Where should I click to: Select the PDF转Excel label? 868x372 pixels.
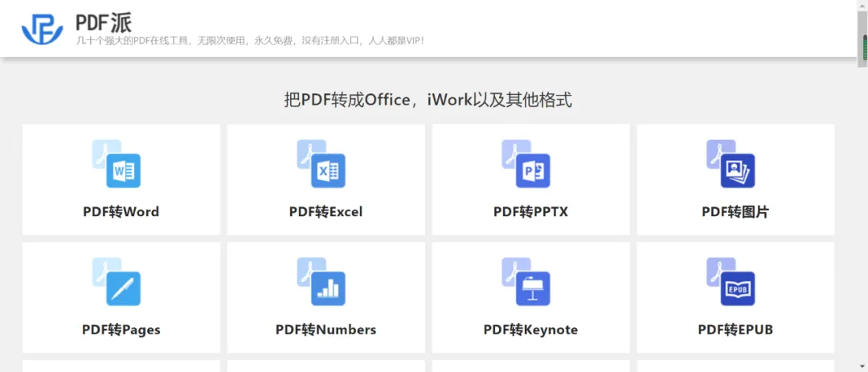[326, 212]
